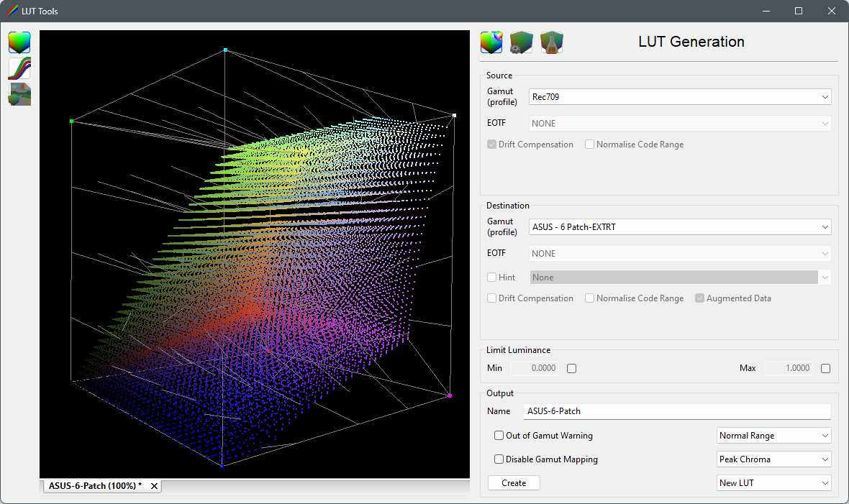Open the Source Gamut profile dropdown
849x504 pixels.
[x=825, y=96]
